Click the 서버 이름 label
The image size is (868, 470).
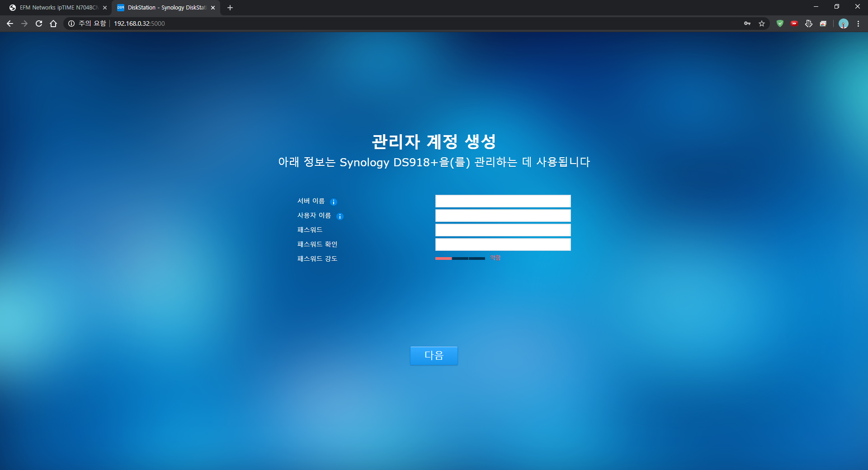(x=311, y=201)
